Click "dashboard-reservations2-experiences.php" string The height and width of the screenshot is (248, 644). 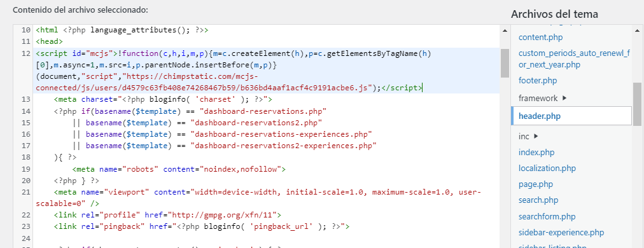point(283,146)
